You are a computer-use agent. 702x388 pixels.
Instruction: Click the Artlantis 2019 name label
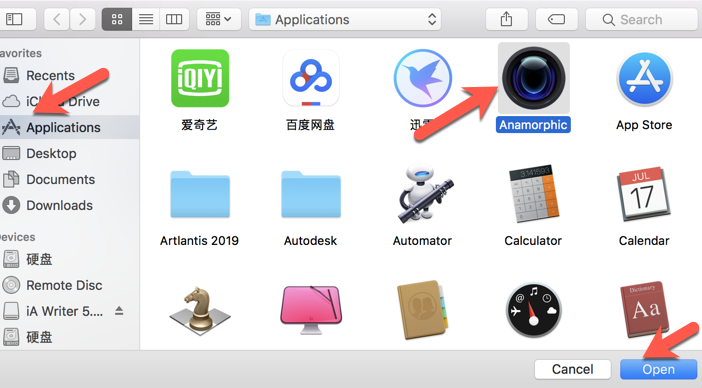pos(200,240)
